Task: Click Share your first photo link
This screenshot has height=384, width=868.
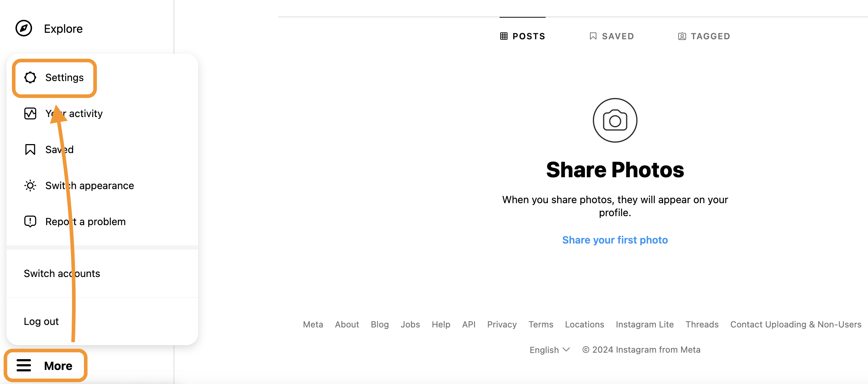Action: click(x=615, y=240)
